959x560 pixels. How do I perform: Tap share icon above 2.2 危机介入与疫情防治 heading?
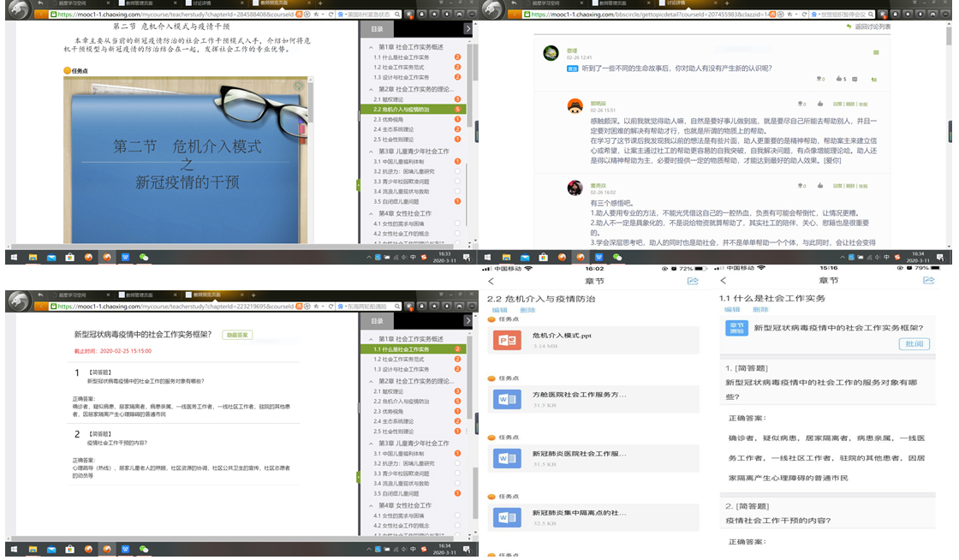(x=693, y=281)
